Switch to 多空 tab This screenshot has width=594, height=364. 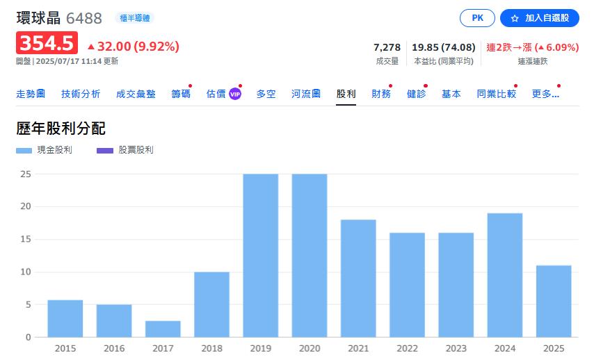(266, 94)
